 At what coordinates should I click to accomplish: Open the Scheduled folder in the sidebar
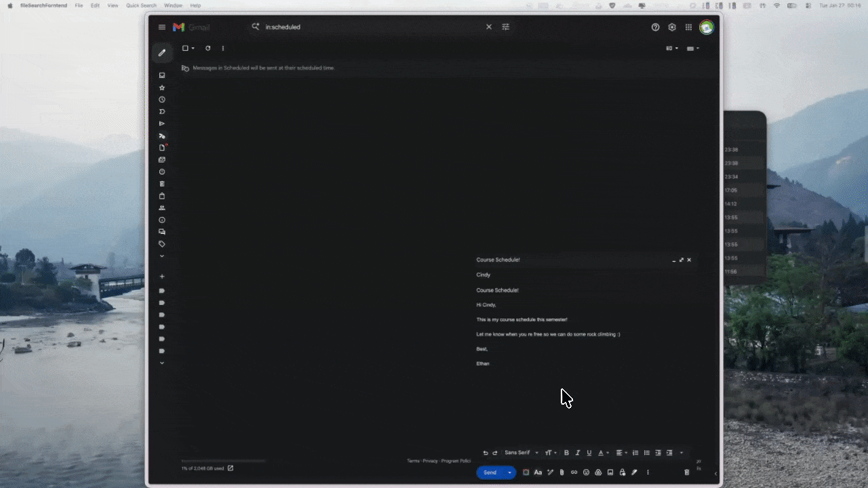click(x=161, y=137)
